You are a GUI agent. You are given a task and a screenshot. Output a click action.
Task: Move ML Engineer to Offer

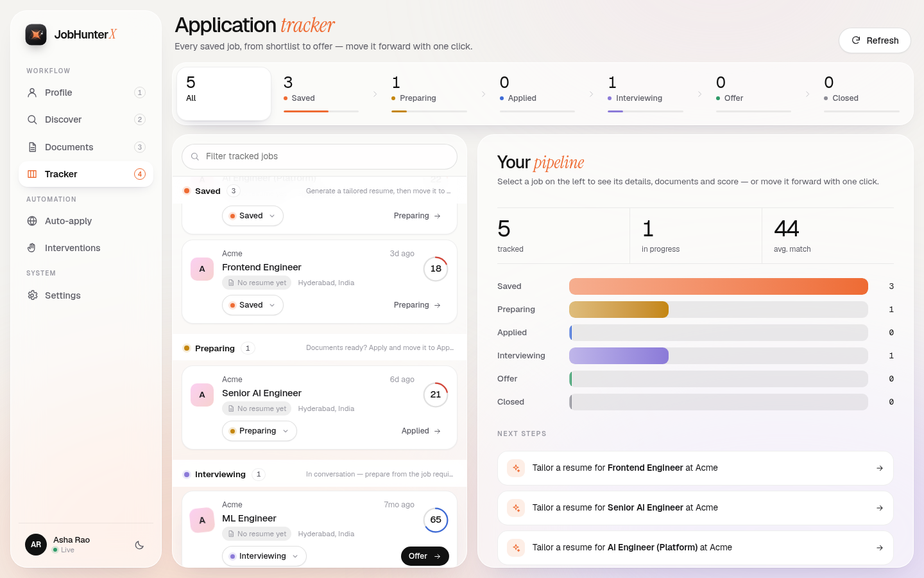pos(425,556)
